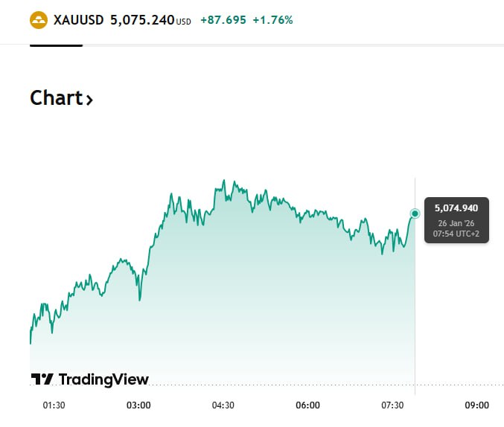The height and width of the screenshot is (427, 504).
Task: Click the TradingView wordmark text
Action: tap(103, 379)
